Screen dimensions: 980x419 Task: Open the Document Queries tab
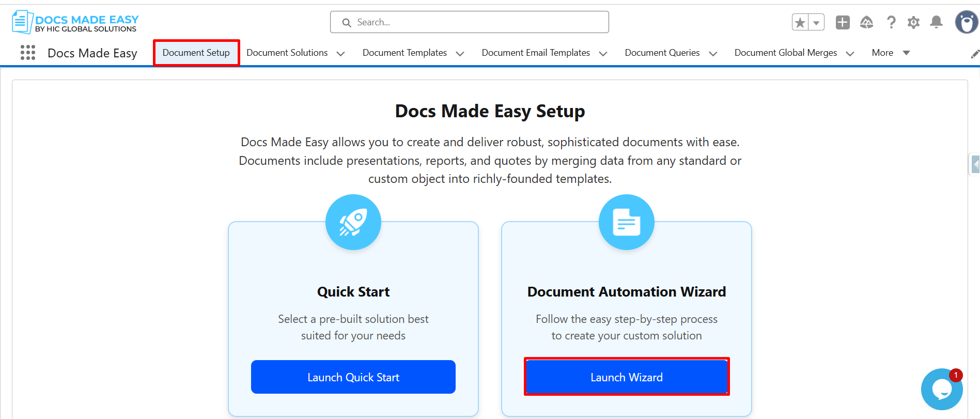click(x=662, y=53)
